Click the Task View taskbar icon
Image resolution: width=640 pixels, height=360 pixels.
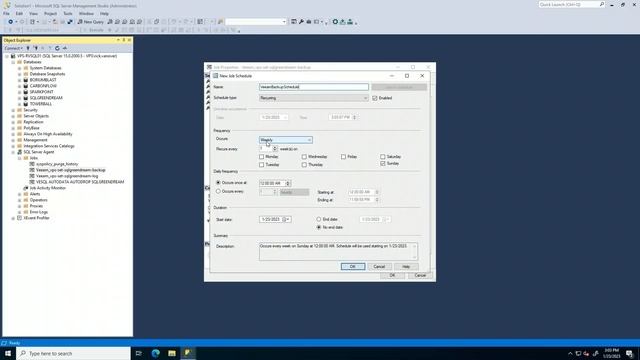tap(139, 353)
